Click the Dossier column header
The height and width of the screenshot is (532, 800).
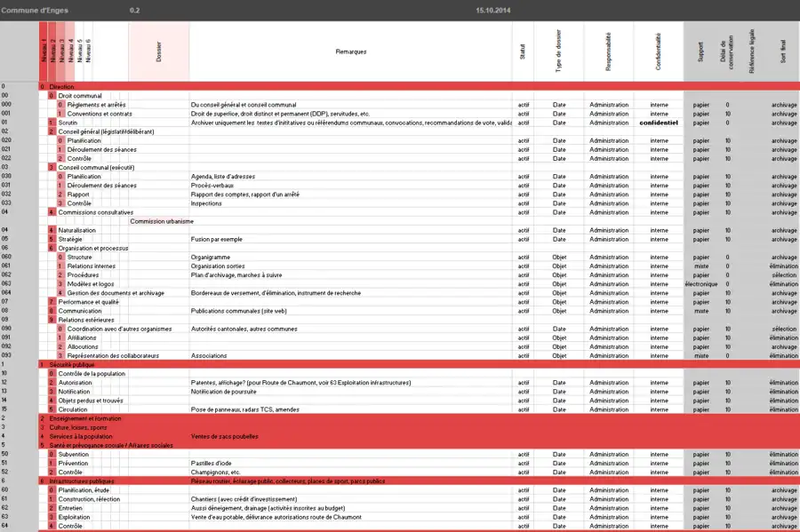(159, 52)
